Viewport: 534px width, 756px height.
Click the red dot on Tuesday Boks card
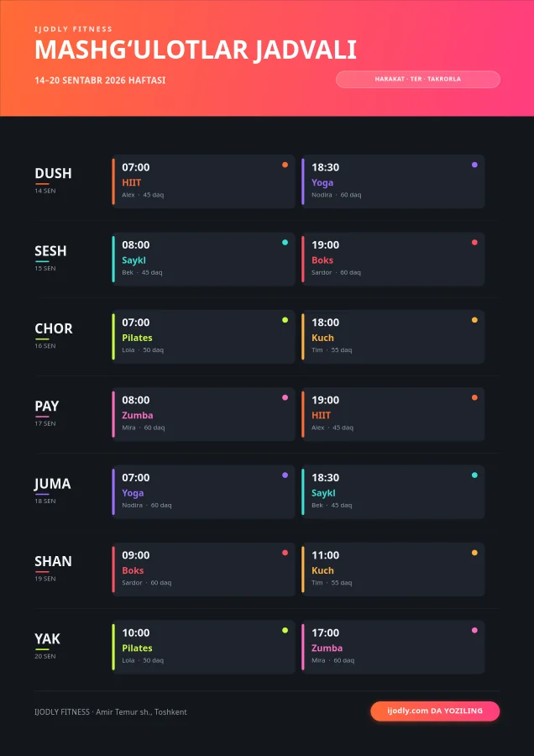click(x=474, y=243)
